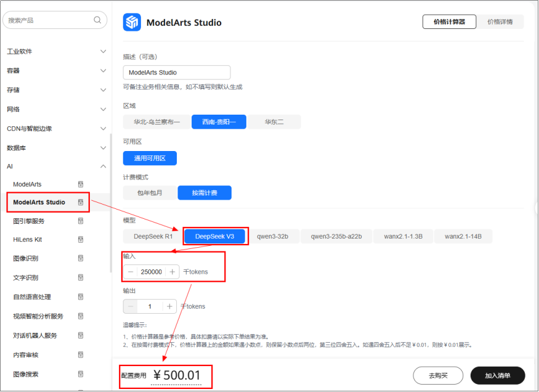Viewport: 539px width, 392px height.
Task: Click calculator icon beside 视频智能分析服务
Action: coord(81,316)
